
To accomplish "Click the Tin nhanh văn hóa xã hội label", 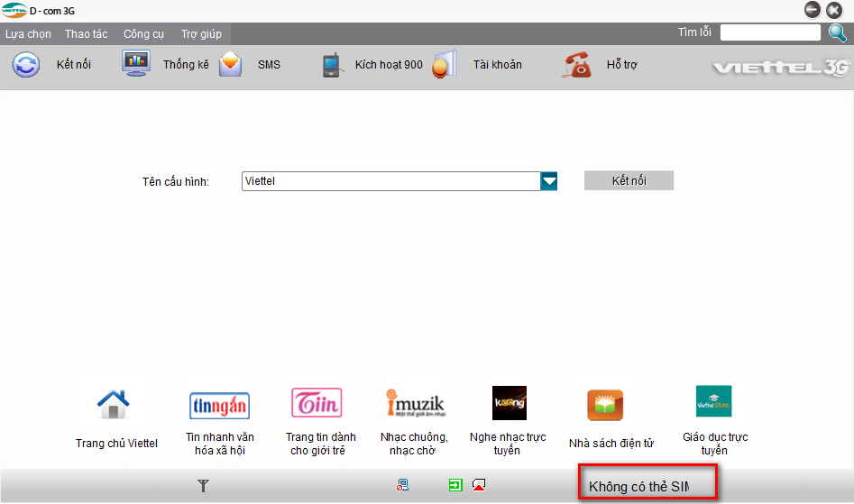I will coord(220,444).
